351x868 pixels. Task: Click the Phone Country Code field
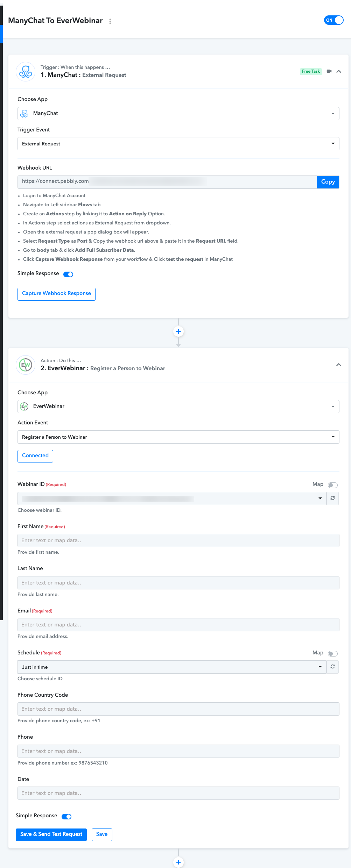(178, 709)
